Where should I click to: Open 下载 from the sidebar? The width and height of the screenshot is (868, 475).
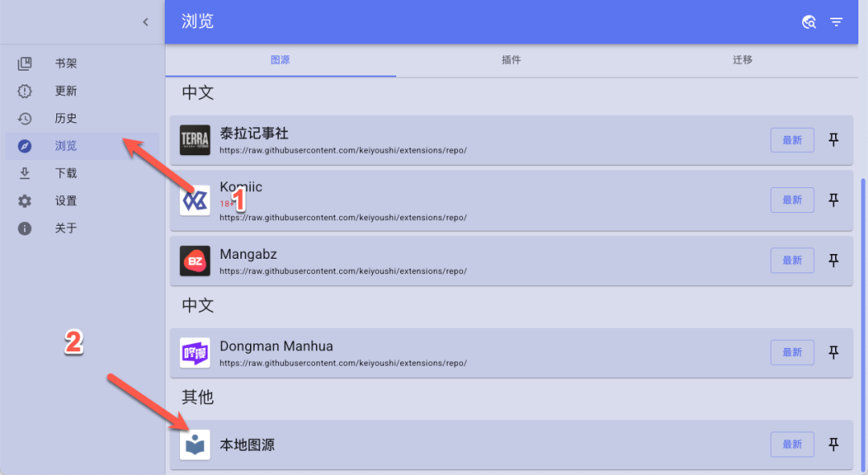[64, 173]
